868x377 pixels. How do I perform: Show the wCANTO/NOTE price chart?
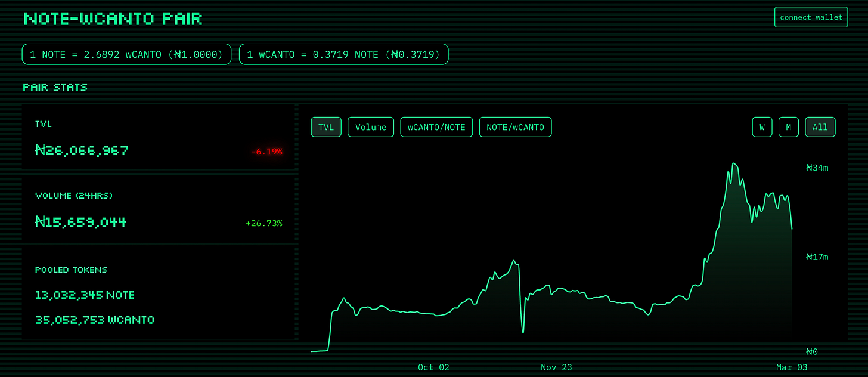coord(437,127)
